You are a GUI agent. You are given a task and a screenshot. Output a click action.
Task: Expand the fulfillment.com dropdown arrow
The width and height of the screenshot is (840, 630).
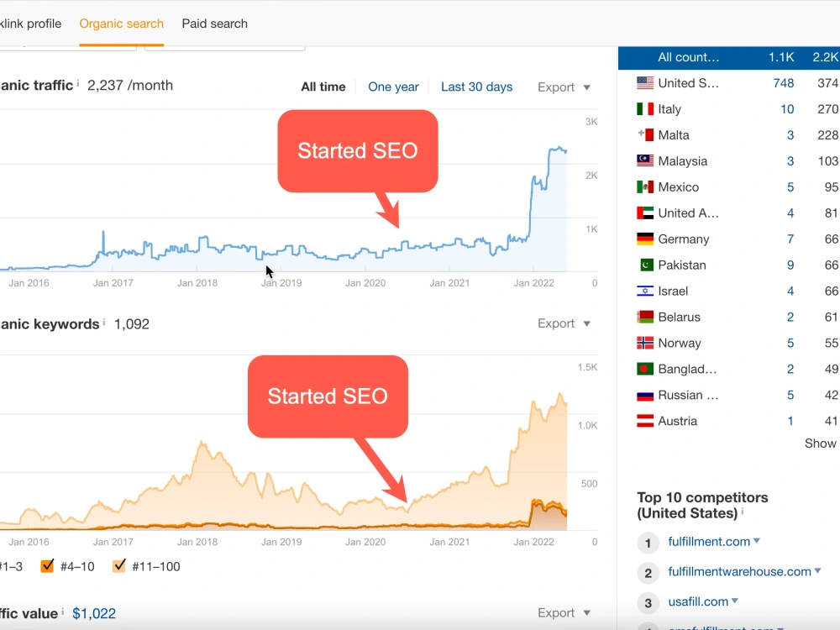tap(757, 541)
